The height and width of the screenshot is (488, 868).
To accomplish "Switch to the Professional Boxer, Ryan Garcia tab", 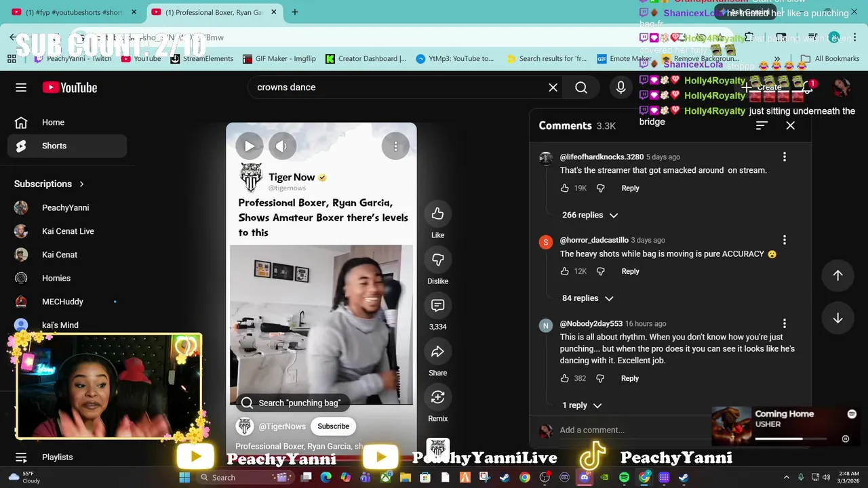I will (x=214, y=12).
